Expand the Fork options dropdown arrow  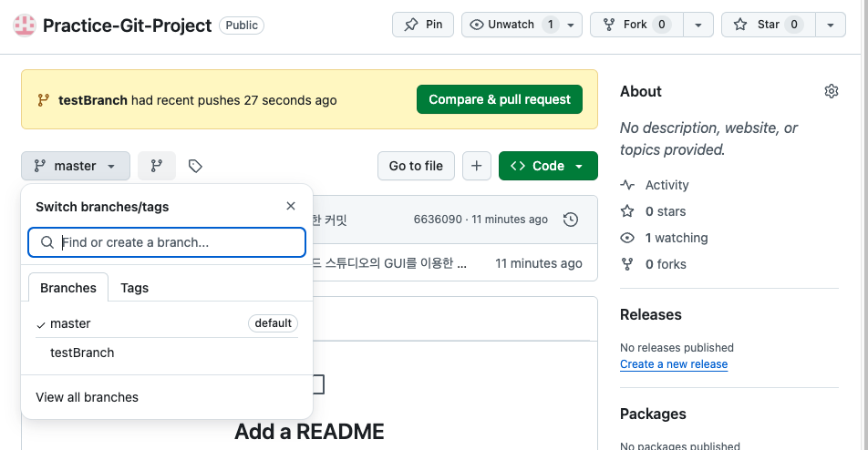point(697,25)
